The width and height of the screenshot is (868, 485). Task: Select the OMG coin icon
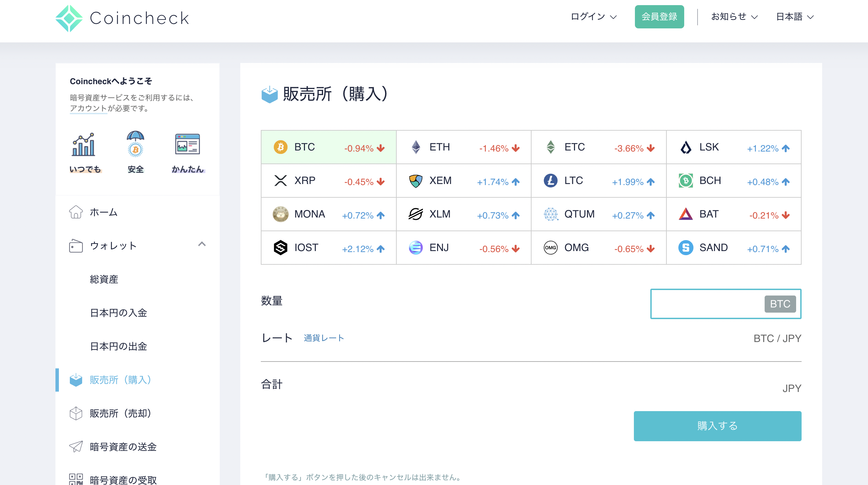[550, 248]
